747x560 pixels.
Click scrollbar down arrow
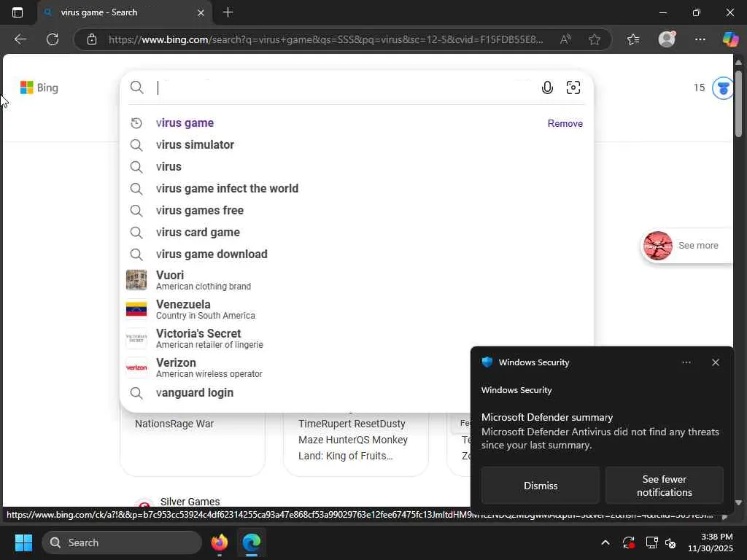pos(738,502)
